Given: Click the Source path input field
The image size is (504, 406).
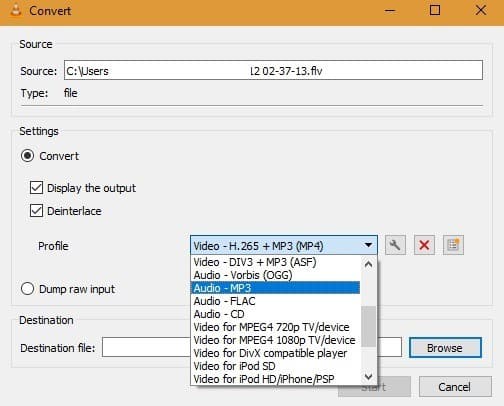Looking at the screenshot, I should [x=273, y=70].
